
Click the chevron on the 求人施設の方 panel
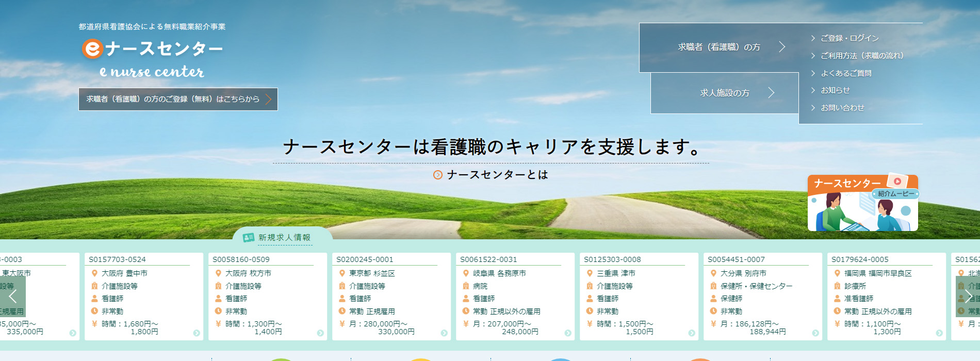[x=771, y=93]
